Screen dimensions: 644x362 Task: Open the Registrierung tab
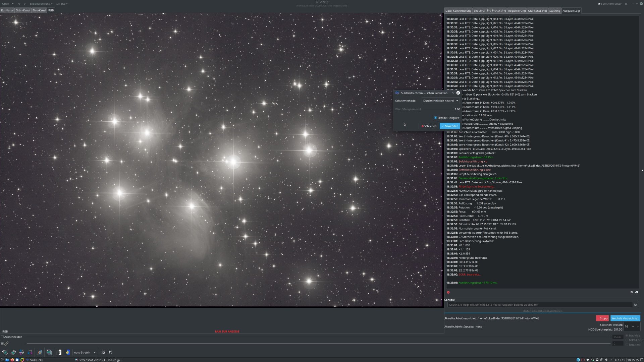point(517,11)
